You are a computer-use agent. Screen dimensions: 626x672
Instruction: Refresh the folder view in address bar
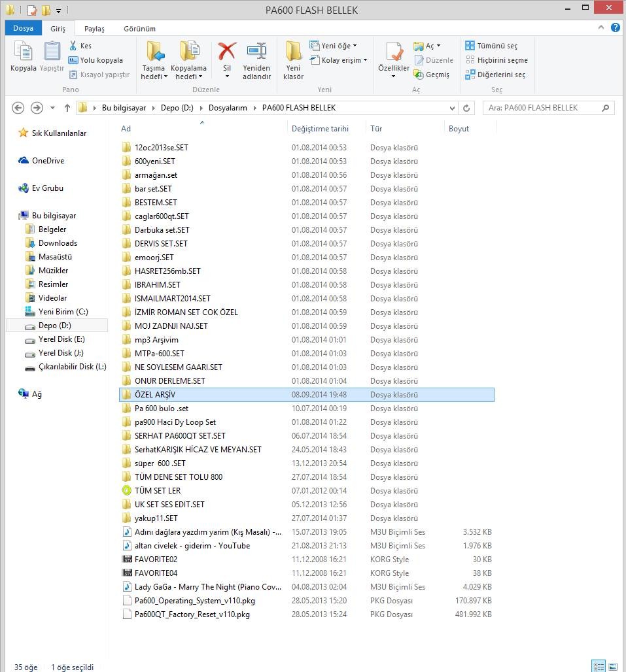466,108
